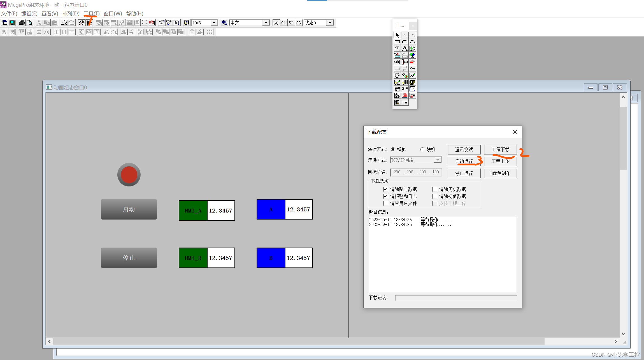Click the 工程下载 button
Screen dimensions: 644x360
pos(500,149)
